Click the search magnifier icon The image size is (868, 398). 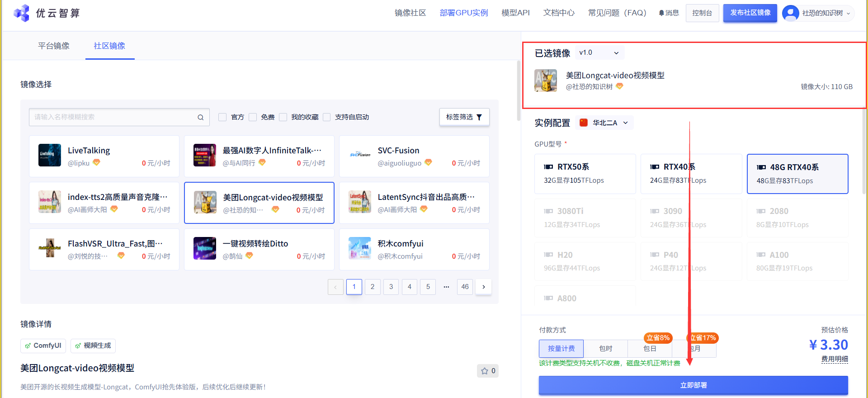click(x=200, y=117)
